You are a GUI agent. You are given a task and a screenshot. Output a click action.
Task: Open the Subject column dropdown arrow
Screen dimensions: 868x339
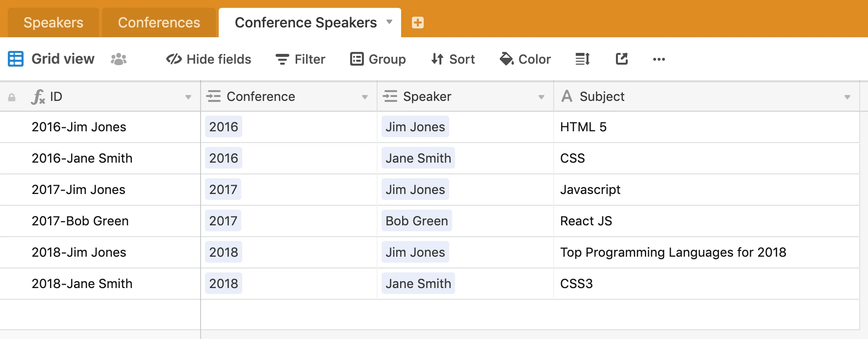point(847,97)
